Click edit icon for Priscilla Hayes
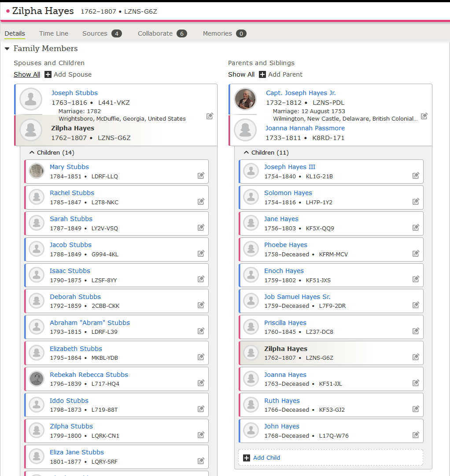450x476 pixels. point(416,331)
